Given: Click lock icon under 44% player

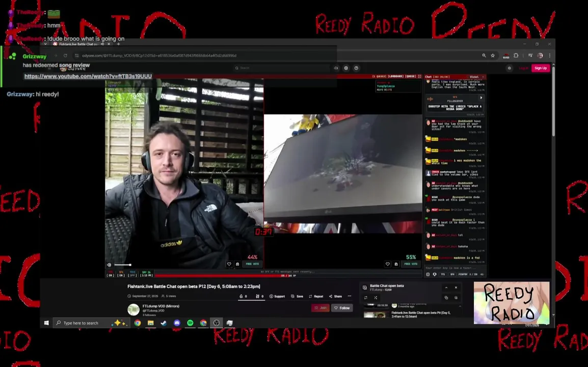Looking at the screenshot, I should tap(237, 264).
